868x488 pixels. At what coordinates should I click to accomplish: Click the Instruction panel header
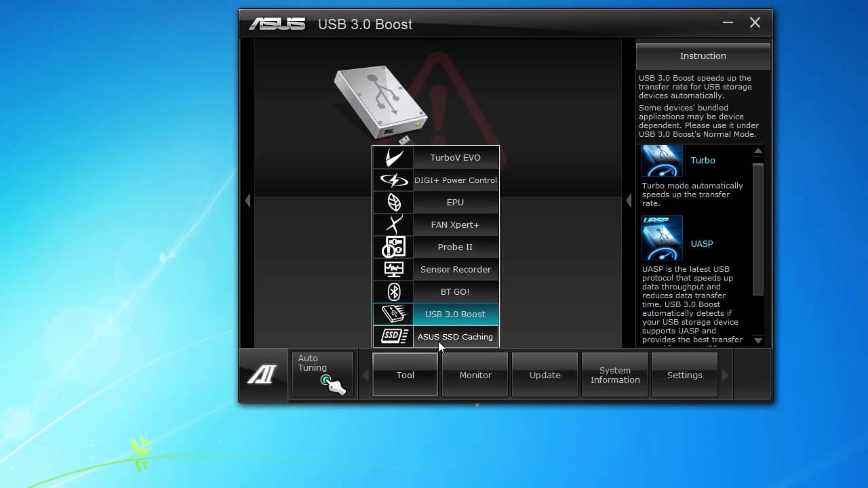pos(703,56)
